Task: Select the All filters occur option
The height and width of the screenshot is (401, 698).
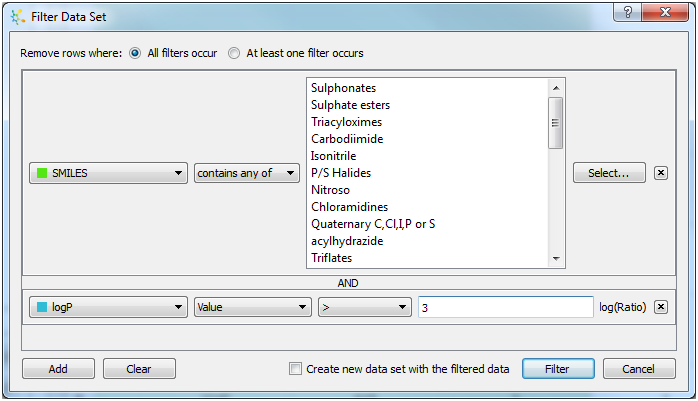Action: tap(135, 53)
